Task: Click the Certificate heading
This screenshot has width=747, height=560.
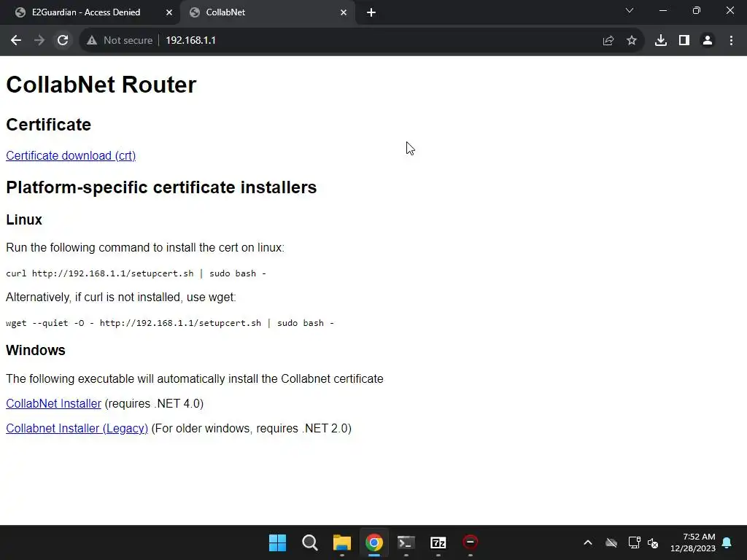Action: pos(49,124)
